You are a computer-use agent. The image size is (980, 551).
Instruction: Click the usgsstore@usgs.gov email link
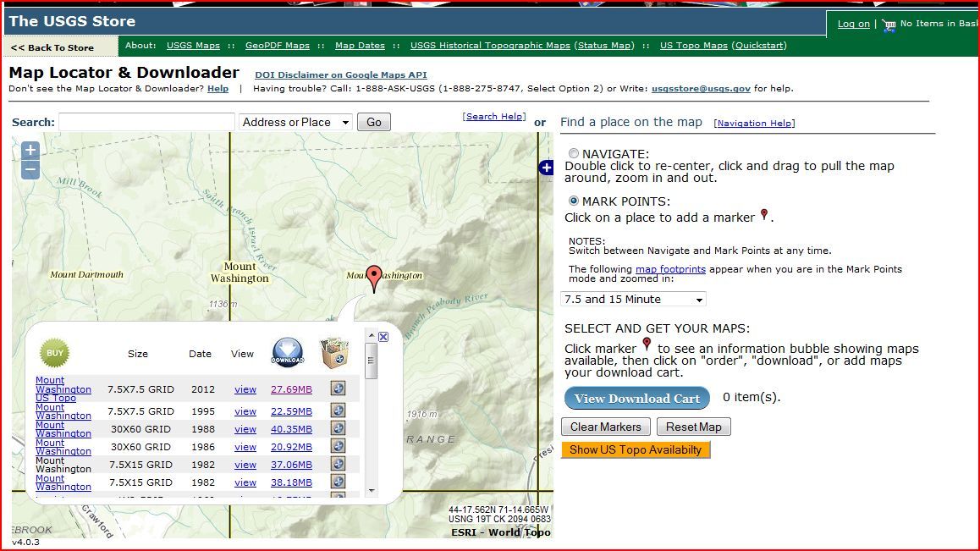[702, 88]
